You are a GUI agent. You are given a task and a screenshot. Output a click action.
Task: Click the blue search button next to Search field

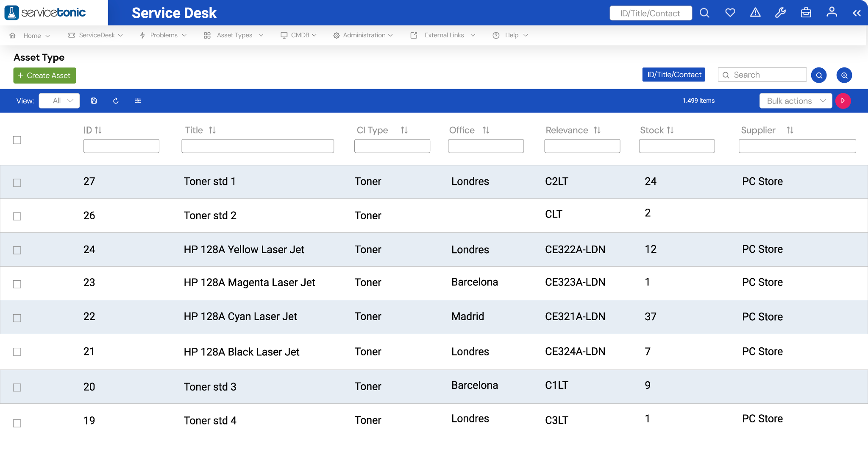[x=819, y=75]
